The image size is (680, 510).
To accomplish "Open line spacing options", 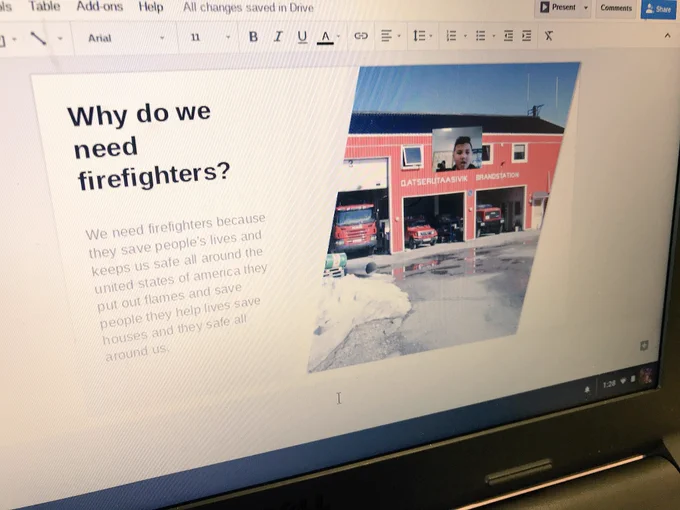I will (x=419, y=36).
